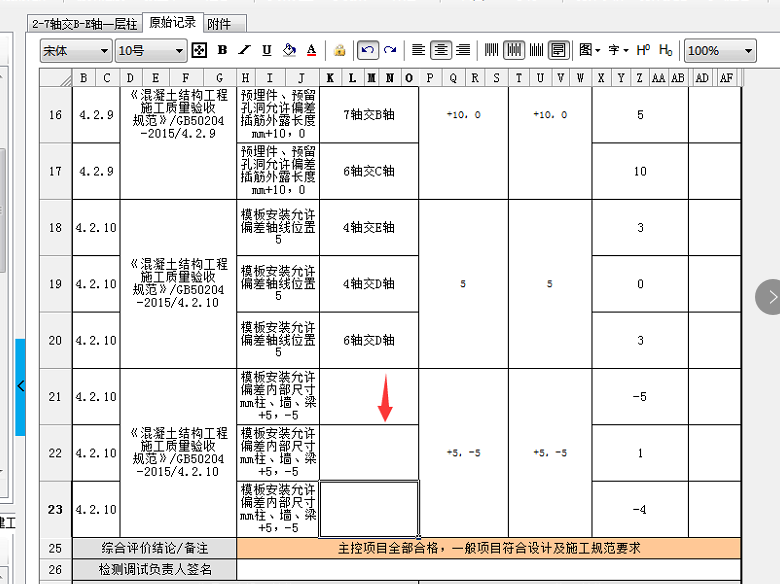Viewport: 780px width, 584px height.
Task: Click the subscript H₀ icon
Action: coord(666,50)
